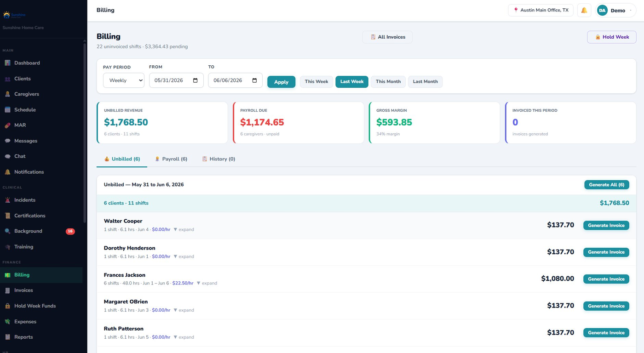Click the All Invoices button
Image resolution: width=644 pixels, height=353 pixels.
[387, 37]
